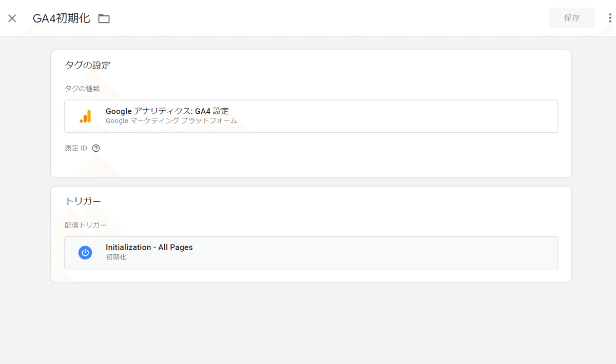Close the GA4初期化 tag editor
616x364 pixels.
tap(12, 18)
